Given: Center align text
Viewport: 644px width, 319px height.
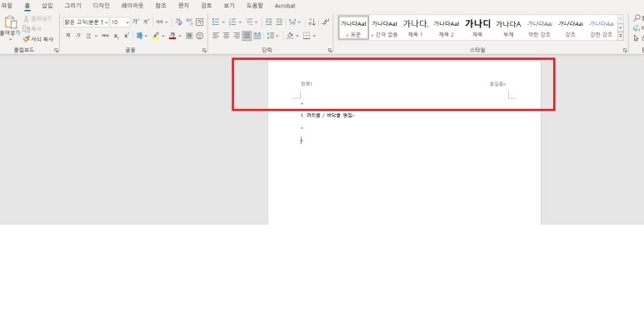Looking at the screenshot, I should click(226, 36).
